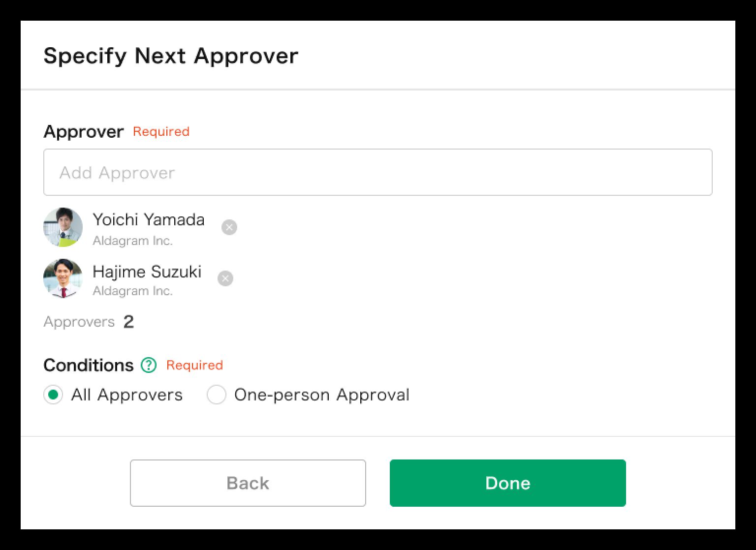Viewport: 756px width, 550px height.
Task: Click Yoichi Yamada's profile avatar
Action: click(x=63, y=227)
